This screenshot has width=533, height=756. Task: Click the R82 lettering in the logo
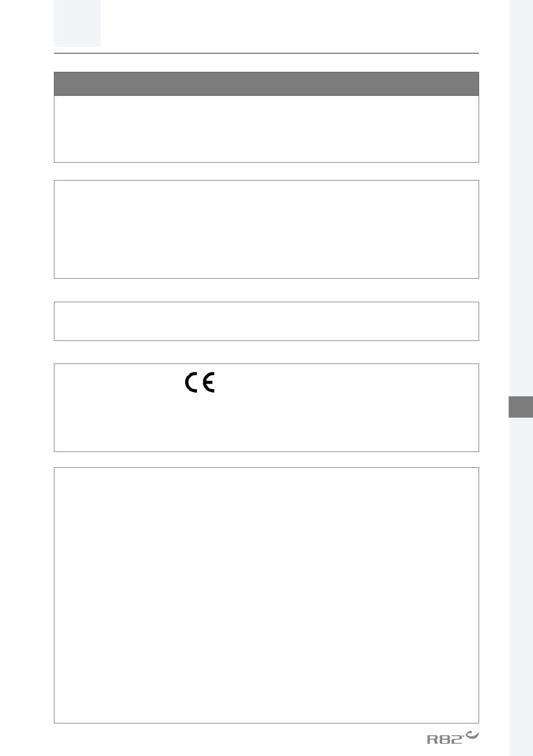(445, 740)
